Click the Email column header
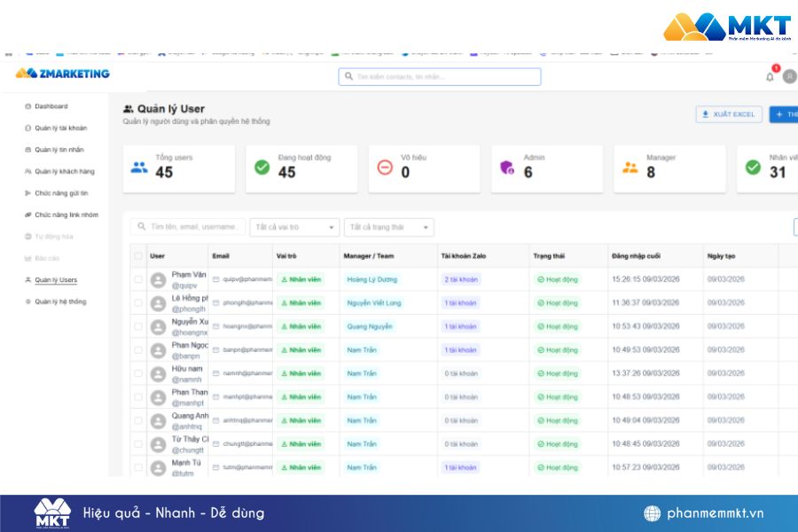Viewport: 798px width, 532px height. coord(221,256)
